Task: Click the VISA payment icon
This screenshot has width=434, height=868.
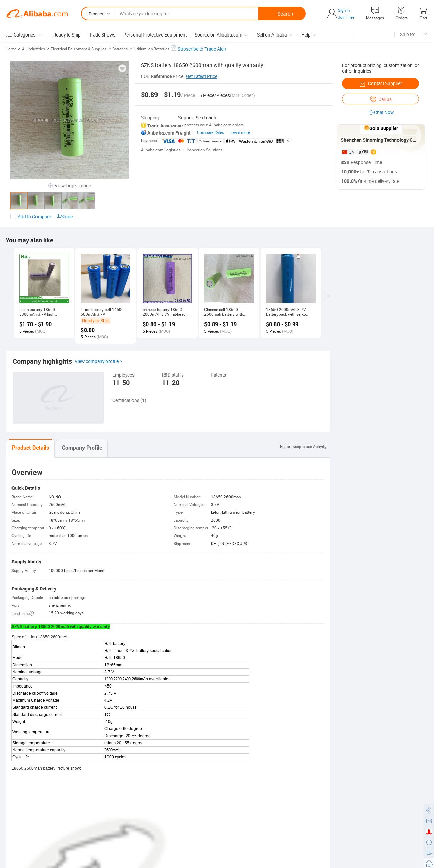Action: pos(168,141)
